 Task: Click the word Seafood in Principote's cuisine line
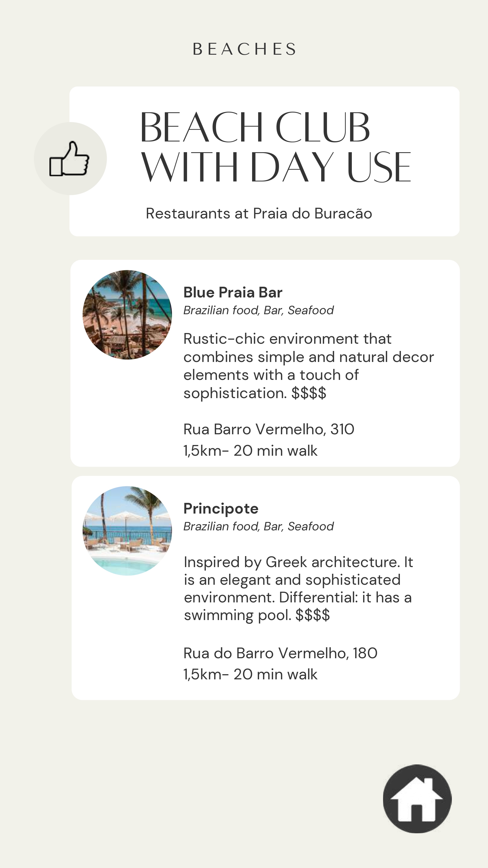310,526
